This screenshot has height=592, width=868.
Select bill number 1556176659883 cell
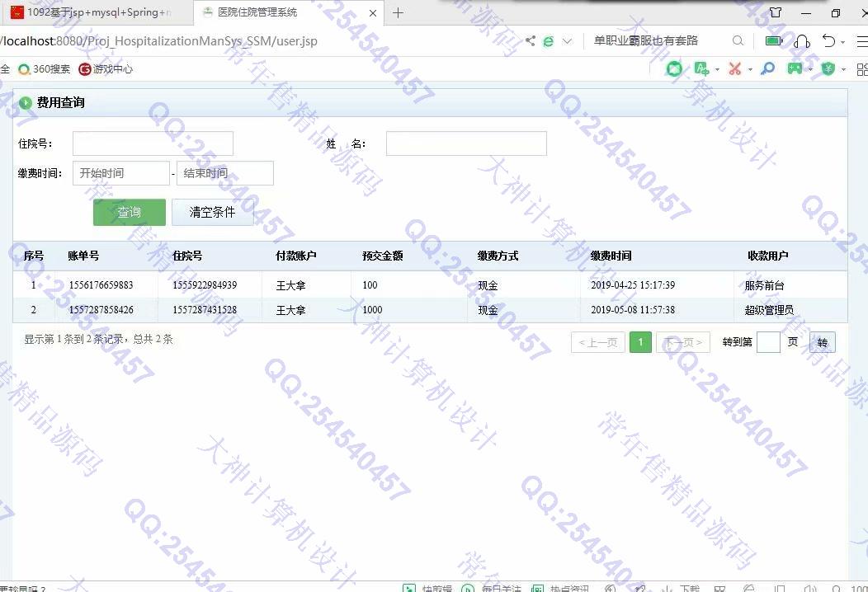point(101,285)
